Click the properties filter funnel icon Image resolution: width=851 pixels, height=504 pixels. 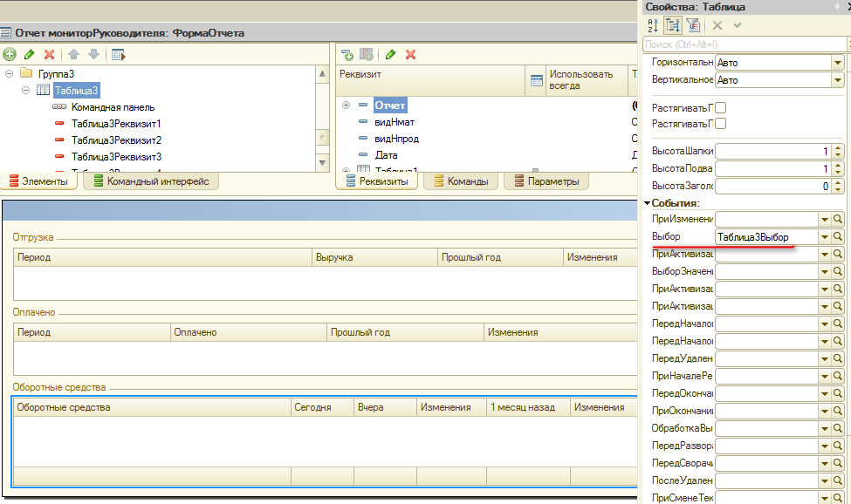click(x=694, y=26)
